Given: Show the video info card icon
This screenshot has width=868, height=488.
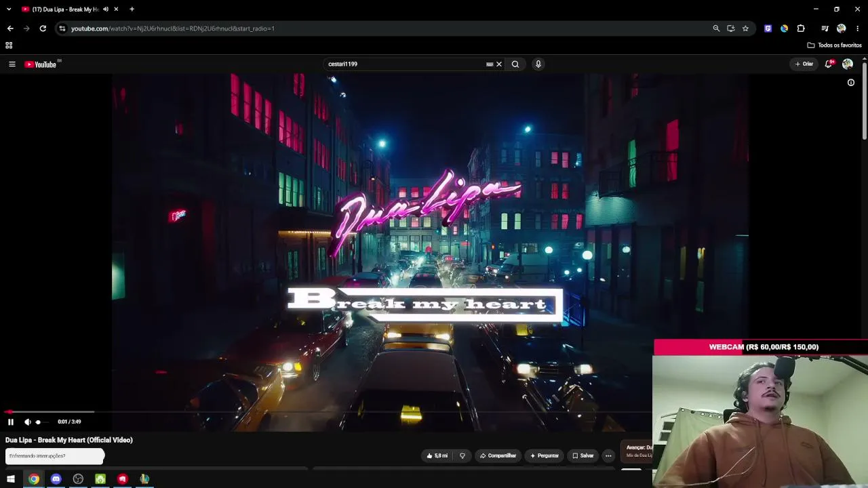Looking at the screenshot, I should point(851,83).
